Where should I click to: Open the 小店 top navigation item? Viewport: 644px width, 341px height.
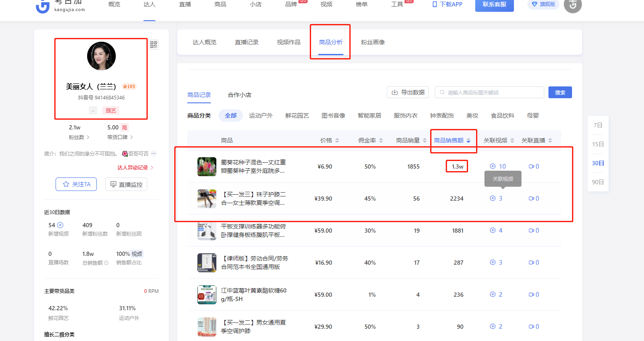pyautogui.click(x=255, y=4)
